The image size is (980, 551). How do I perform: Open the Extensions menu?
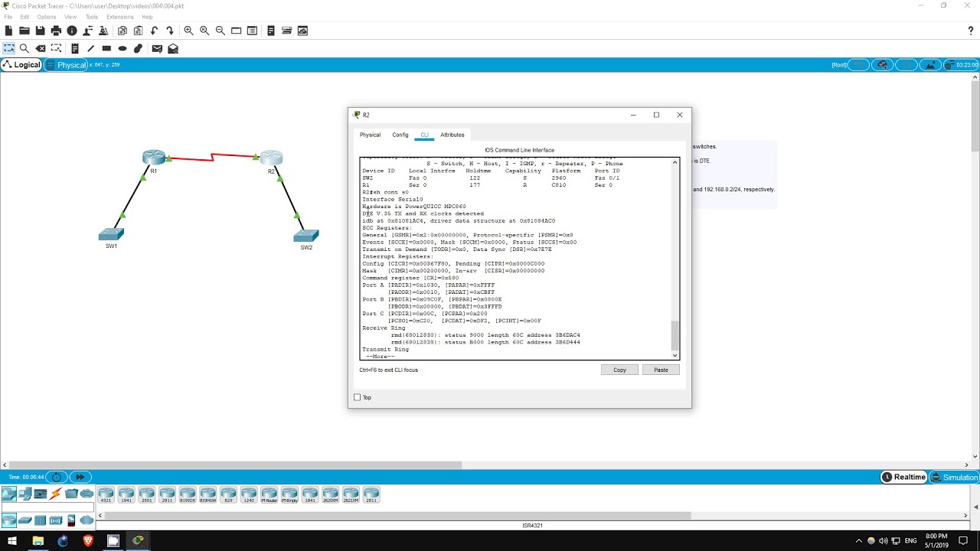click(x=119, y=17)
